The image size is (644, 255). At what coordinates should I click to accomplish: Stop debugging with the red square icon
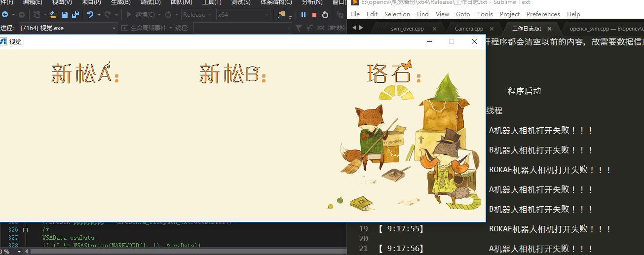coord(314,15)
